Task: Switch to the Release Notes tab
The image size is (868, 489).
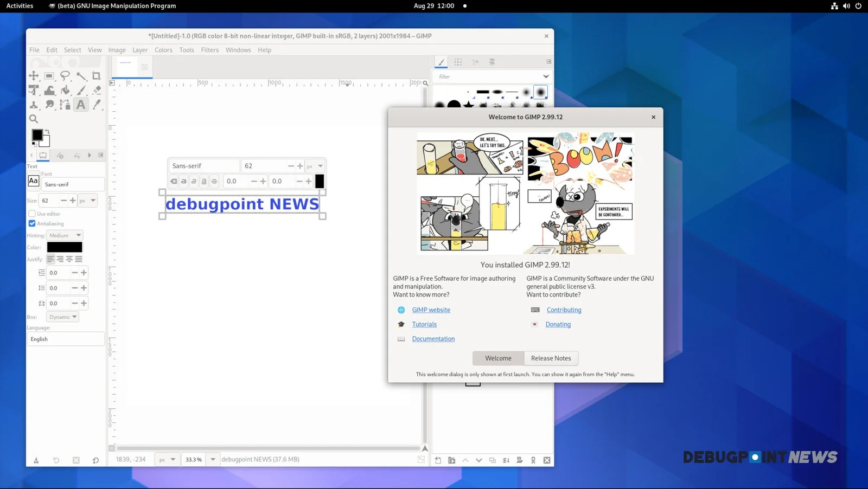Action: 551,358
